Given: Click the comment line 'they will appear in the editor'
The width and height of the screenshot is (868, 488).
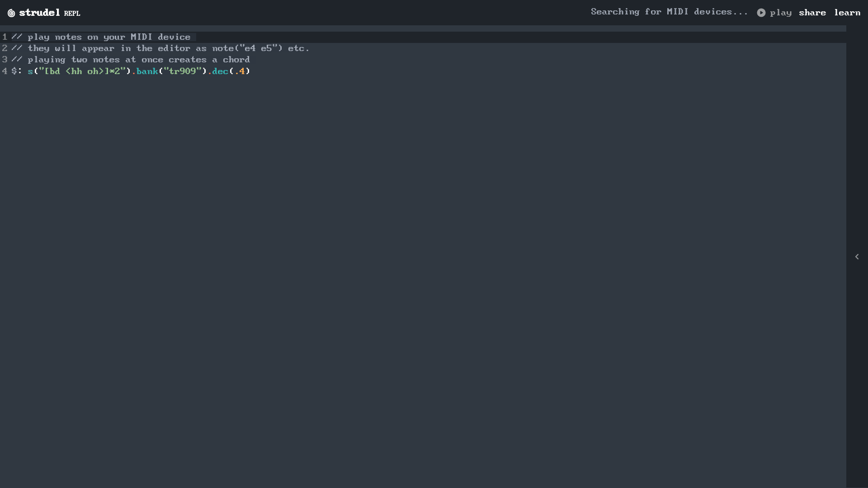Looking at the screenshot, I should coord(160,48).
